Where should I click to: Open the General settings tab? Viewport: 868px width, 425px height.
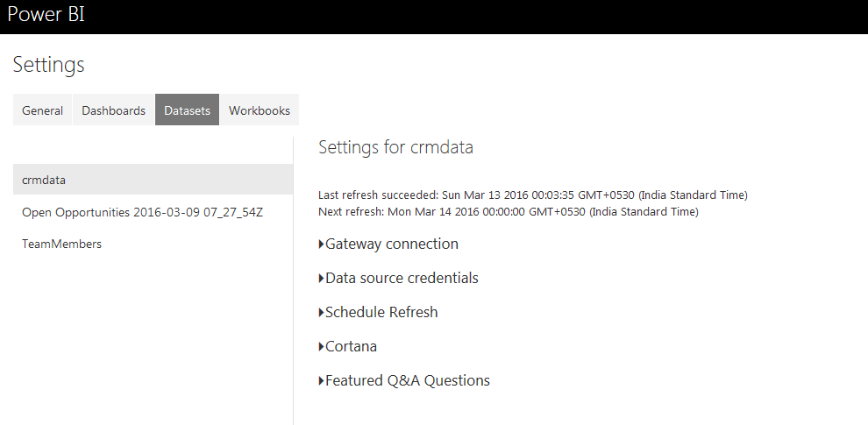click(42, 110)
